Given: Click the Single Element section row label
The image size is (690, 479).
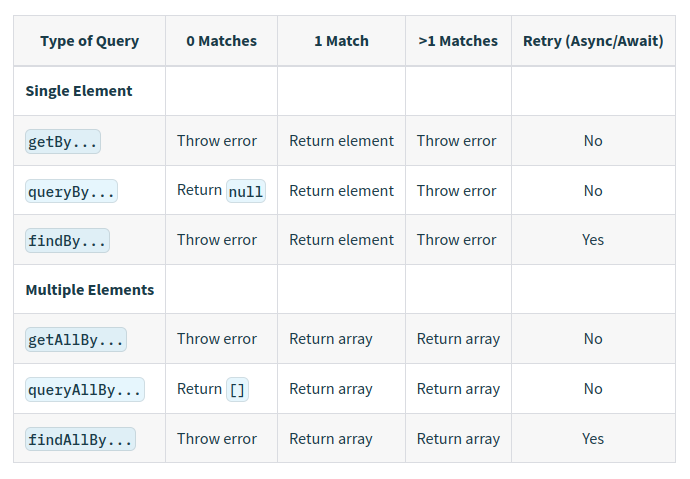Looking at the screenshot, I should tap(79, 91).
